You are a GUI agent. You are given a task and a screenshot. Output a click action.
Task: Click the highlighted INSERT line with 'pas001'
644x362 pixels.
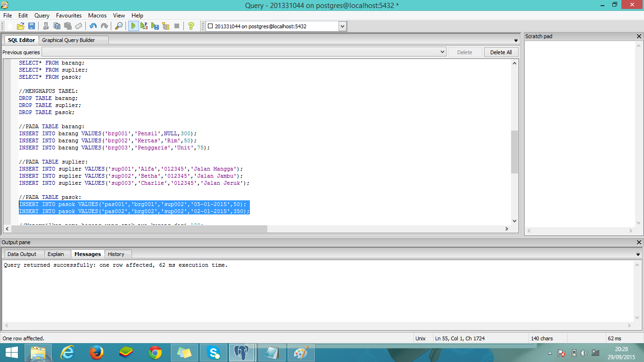pos(133,204)
